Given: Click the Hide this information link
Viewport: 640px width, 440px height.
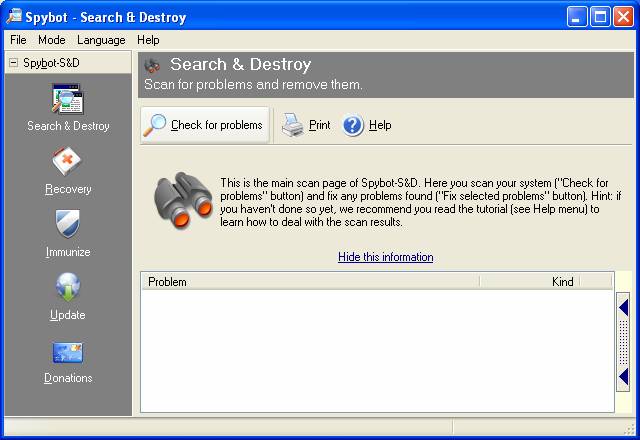Looking at the screenshot, I should (386, 257).
